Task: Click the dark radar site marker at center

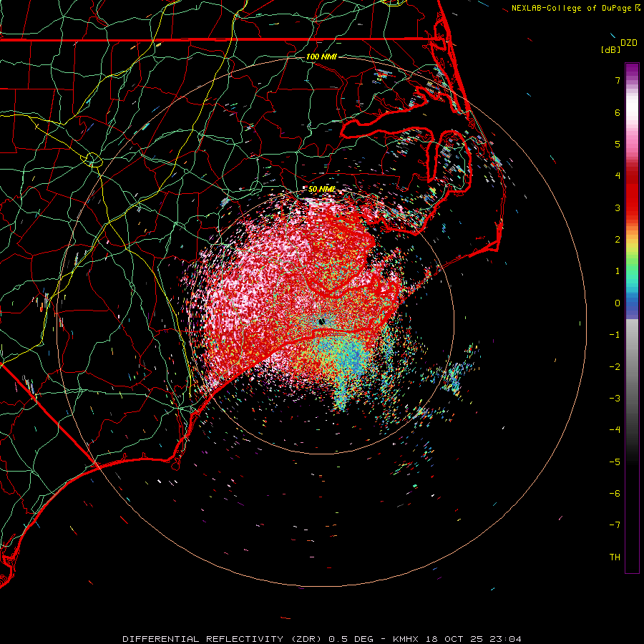Action: pos(321,321)
